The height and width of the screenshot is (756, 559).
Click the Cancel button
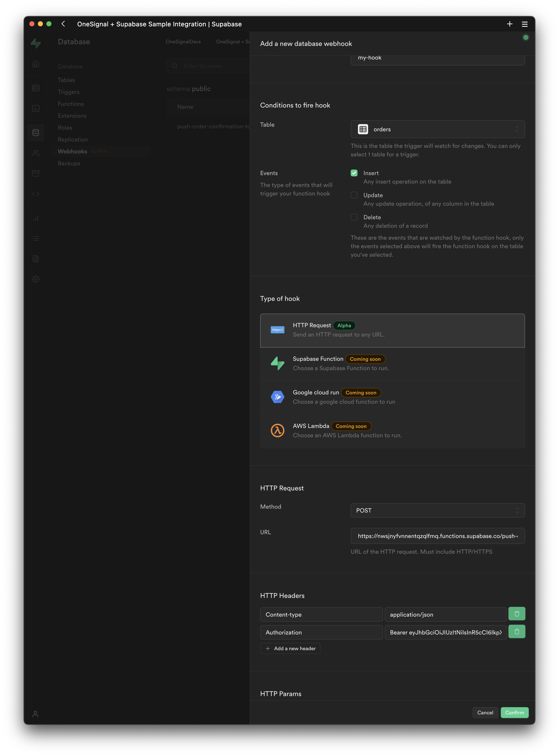click(485, 713)
